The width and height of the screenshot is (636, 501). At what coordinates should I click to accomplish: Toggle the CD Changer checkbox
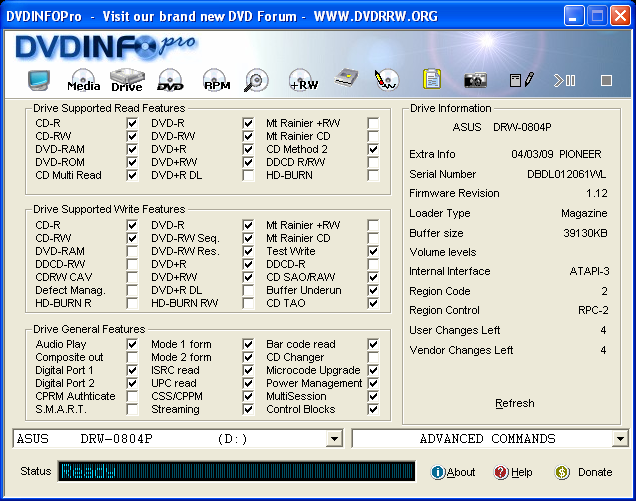click(373, 357)
